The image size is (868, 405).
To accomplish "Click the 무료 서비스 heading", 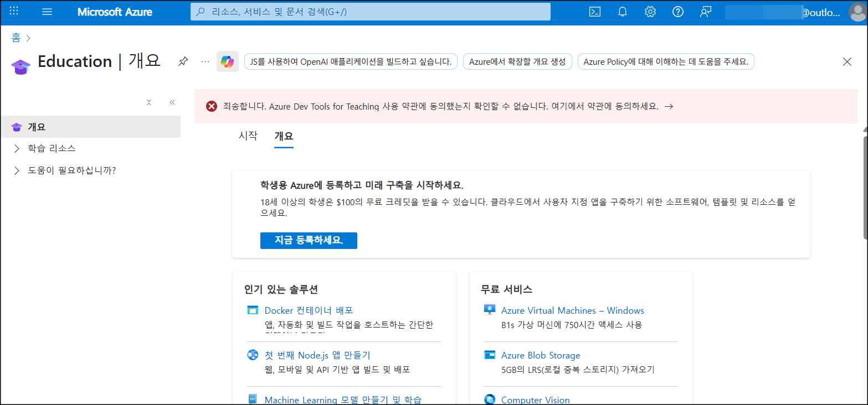I will point(506,289).
